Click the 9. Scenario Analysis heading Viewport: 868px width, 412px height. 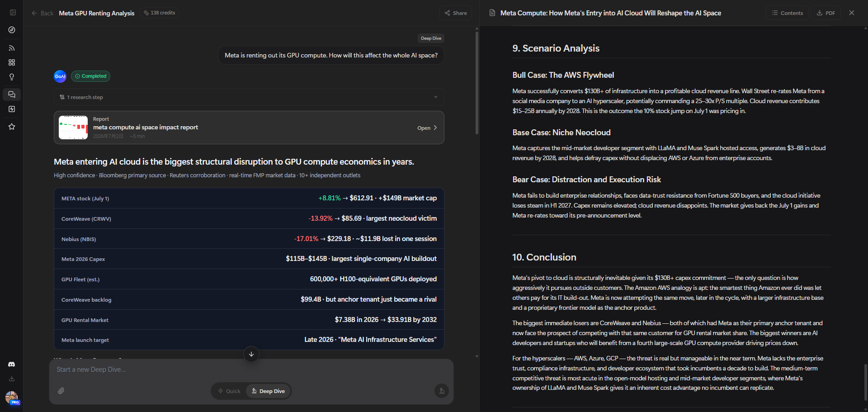pos(556,48)
